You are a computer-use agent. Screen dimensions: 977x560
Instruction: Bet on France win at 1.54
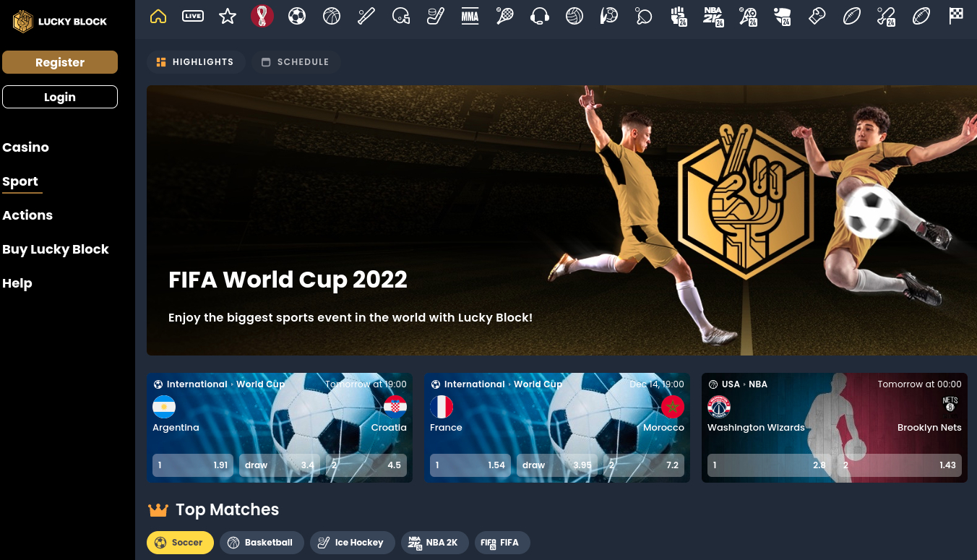tap(470, 465)
